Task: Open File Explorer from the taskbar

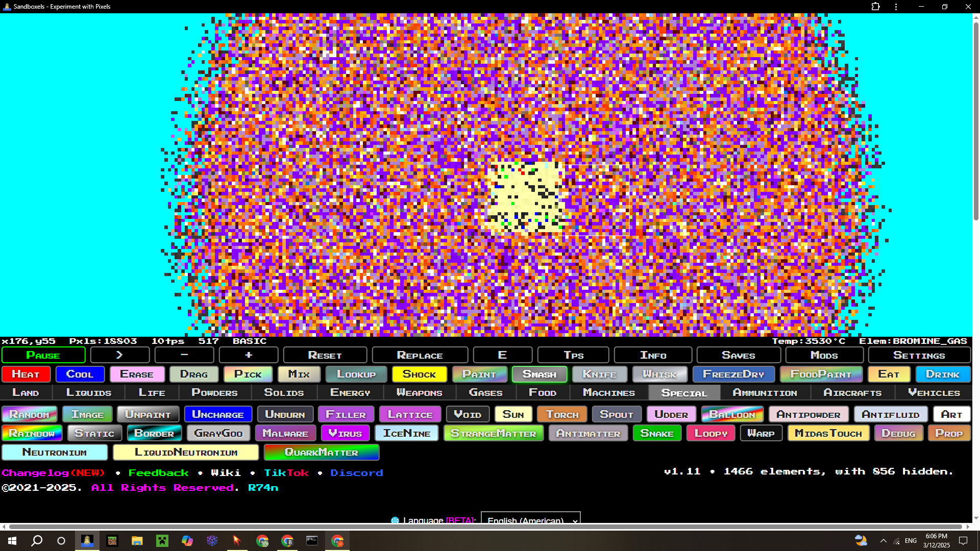Action: 137,541
